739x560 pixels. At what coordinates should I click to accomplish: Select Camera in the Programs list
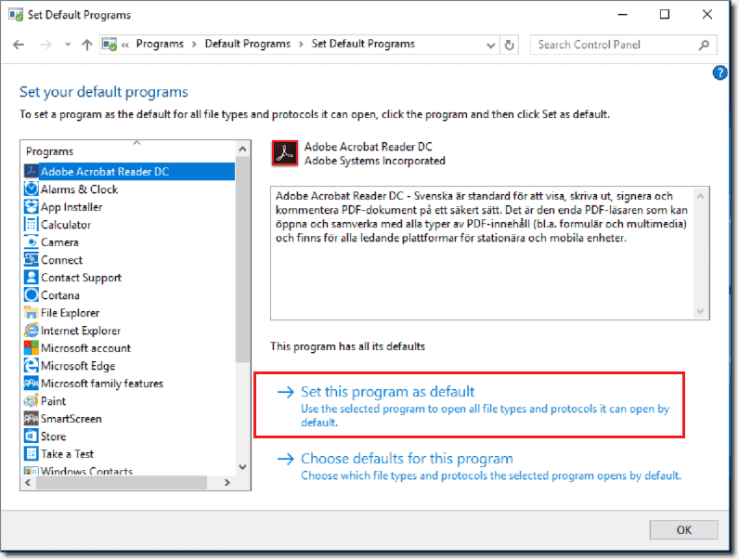[x=59, y=242]
